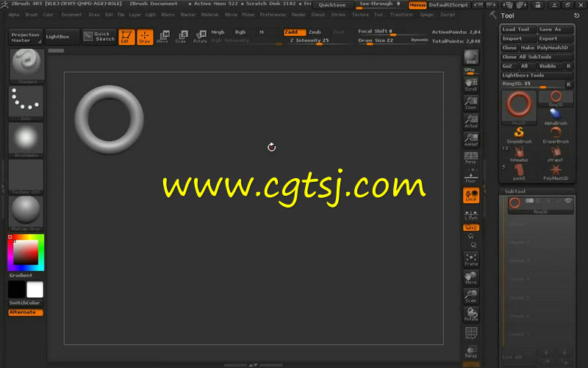Viewport: 588px width, 368px height.
Task: Click the Zoom document icon
Action: pyautogui.click(x=471, y=103)
